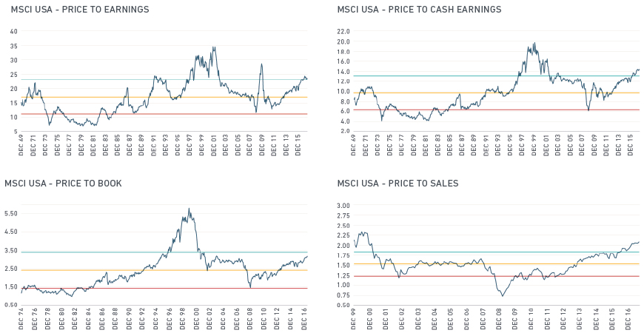Viewport: 644px width, 336px height.
Task: Click 'DEC 08' on Price to Sales x-axis
Action: coord(499,319)
